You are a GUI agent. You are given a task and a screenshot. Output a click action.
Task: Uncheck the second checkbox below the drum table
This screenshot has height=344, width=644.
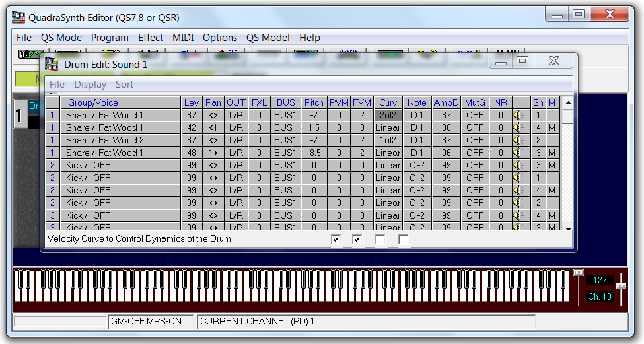[357, 240]
